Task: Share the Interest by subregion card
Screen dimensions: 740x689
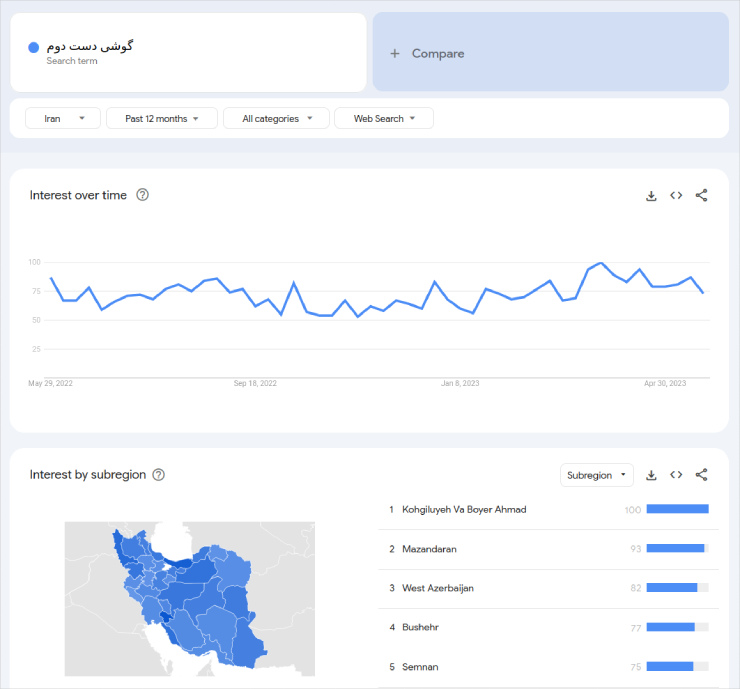Action: 701,475
